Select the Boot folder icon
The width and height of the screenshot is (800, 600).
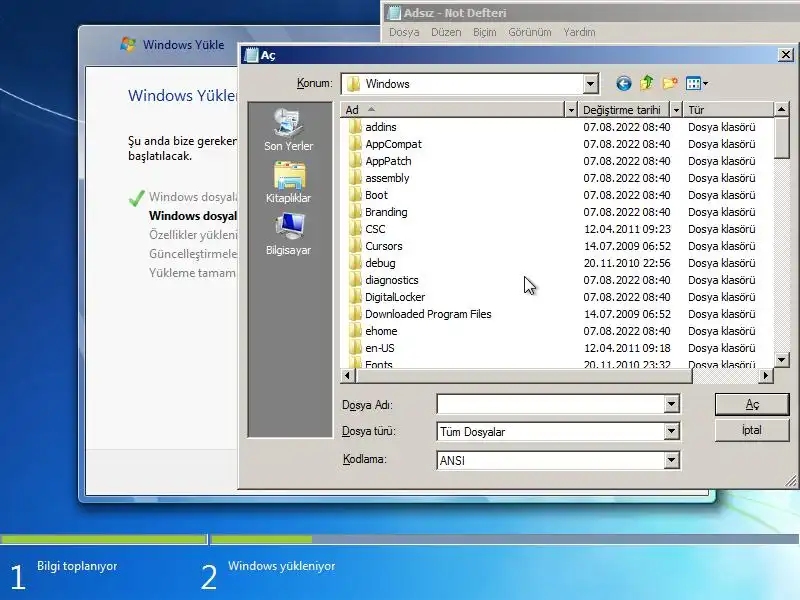tap(355, 195)
